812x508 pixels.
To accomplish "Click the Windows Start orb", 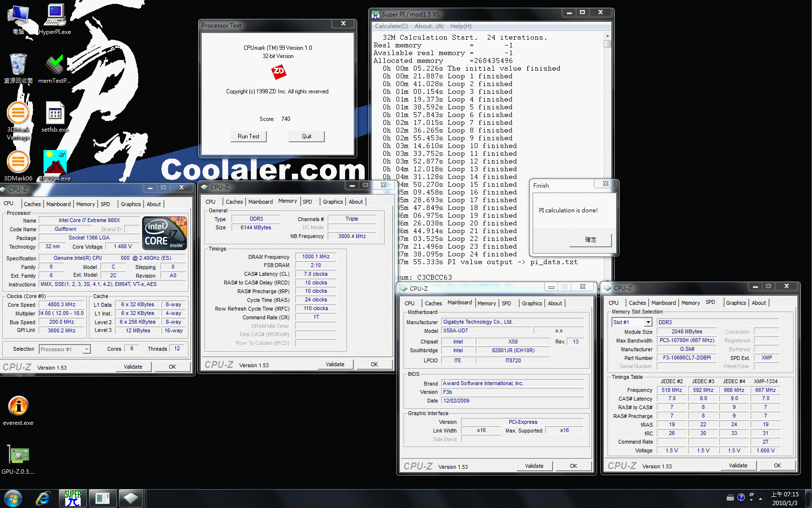I will [13, 498].
